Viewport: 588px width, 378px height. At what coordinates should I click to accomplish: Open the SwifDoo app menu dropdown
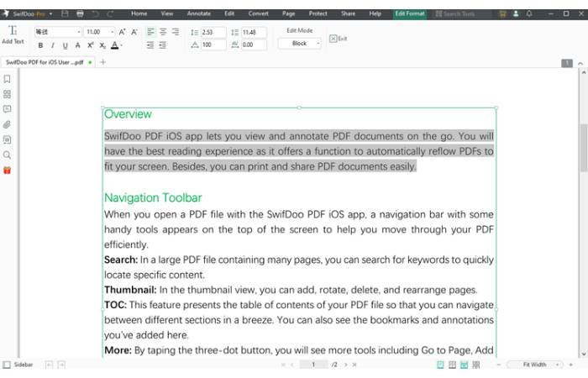[50, 14]
